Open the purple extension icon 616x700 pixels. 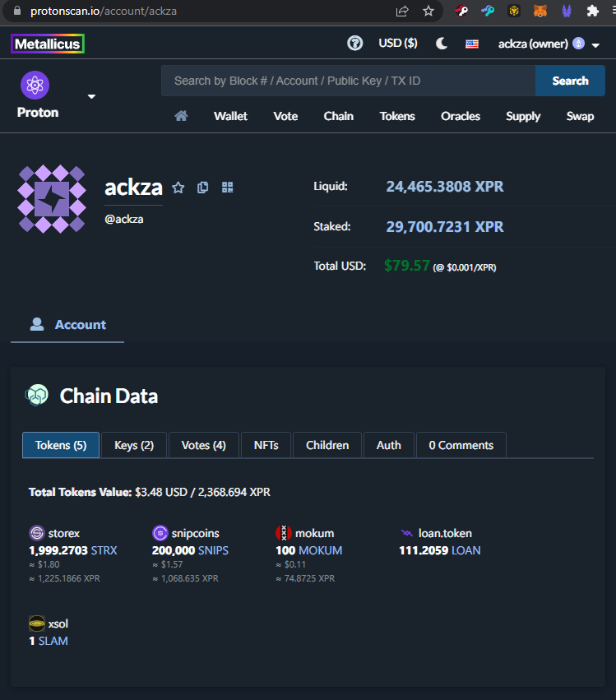(567, 11)
